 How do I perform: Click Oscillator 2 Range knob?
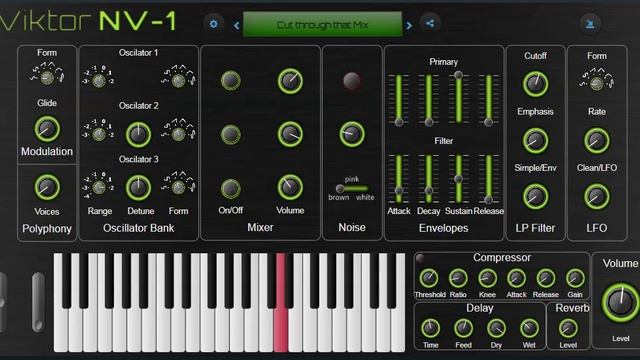(99, 134)
